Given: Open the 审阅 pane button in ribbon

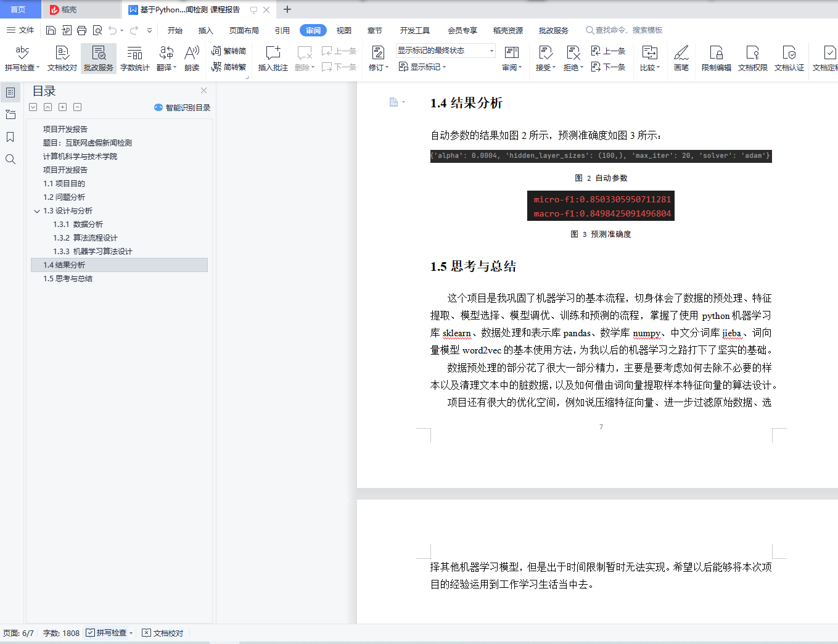Looking at the screenshot, I should point(512,59).
